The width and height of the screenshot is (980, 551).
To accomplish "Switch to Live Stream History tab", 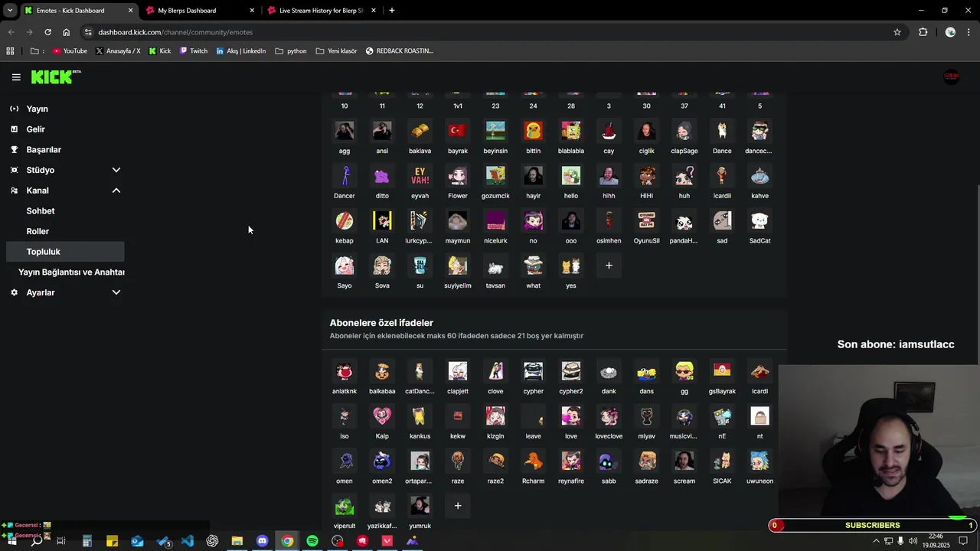I will [x=322, y=11].
